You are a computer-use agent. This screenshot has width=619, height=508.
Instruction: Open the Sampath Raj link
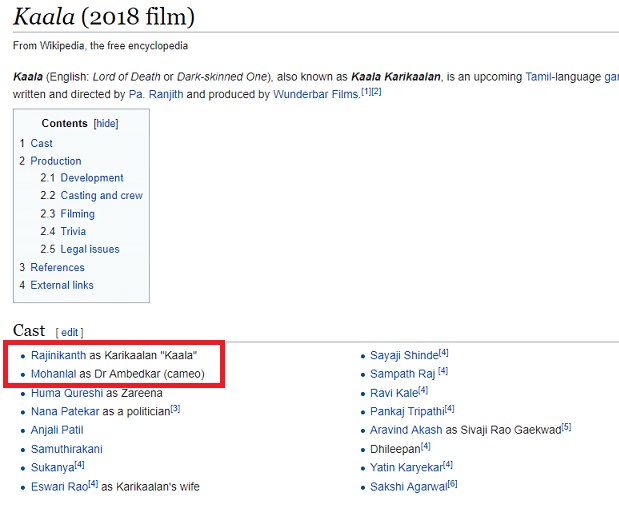coord(402,374)
